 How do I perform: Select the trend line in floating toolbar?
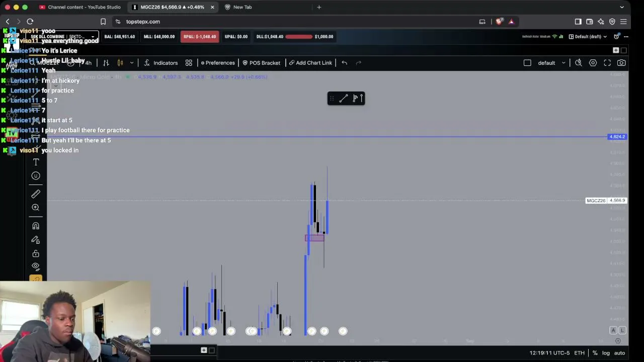[344, 99]
